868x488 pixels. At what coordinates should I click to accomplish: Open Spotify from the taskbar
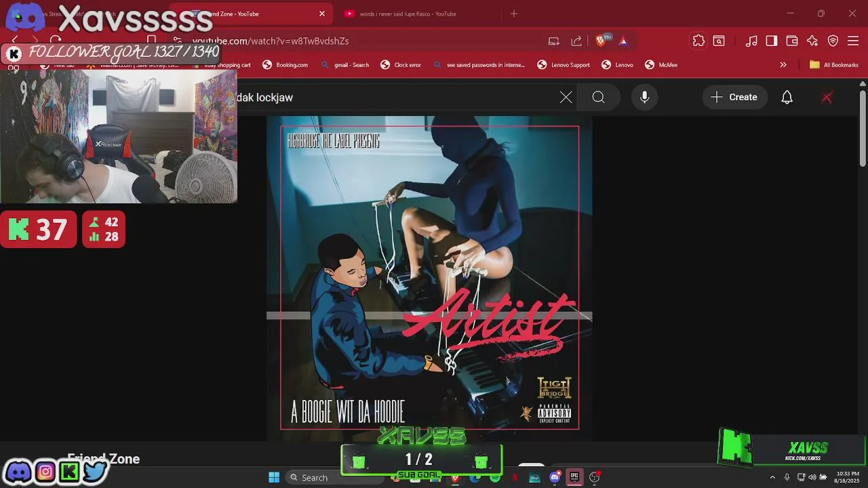tap(495, 478)
